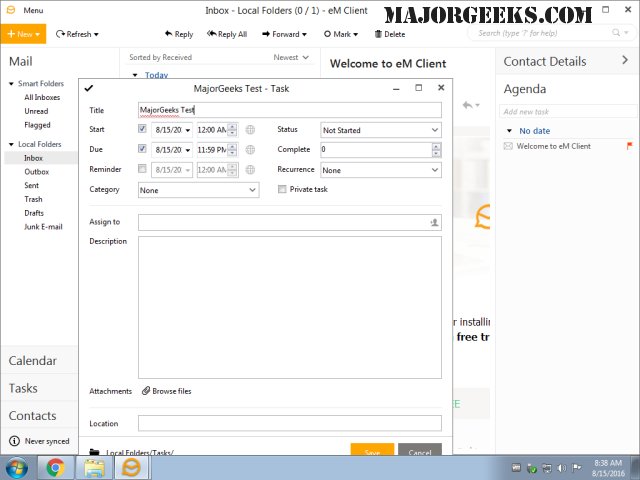
Task: Open the Sent folder
Action: (x=31, y=185)
